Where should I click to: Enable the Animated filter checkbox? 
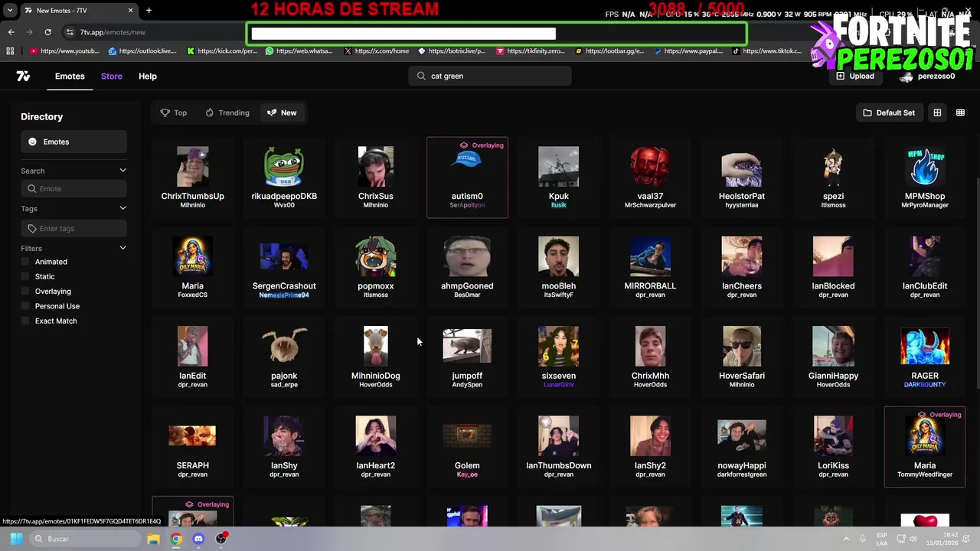point(25,262)
